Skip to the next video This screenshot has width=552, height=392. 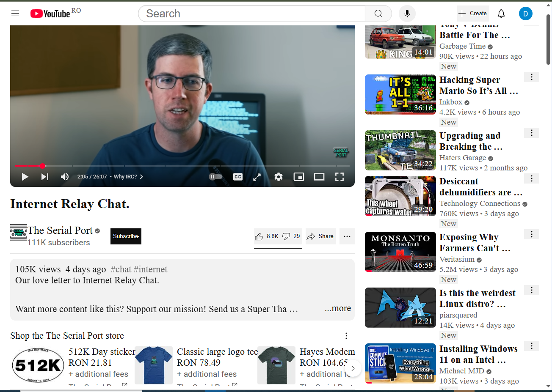[45, 177]
